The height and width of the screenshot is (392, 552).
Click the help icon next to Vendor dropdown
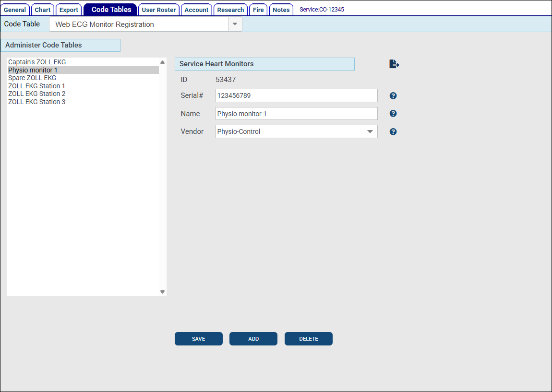tap(393, 131)
